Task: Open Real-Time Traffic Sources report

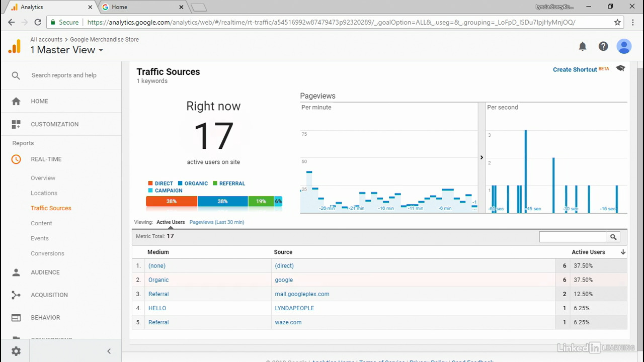Action: [x=51, y=208]
